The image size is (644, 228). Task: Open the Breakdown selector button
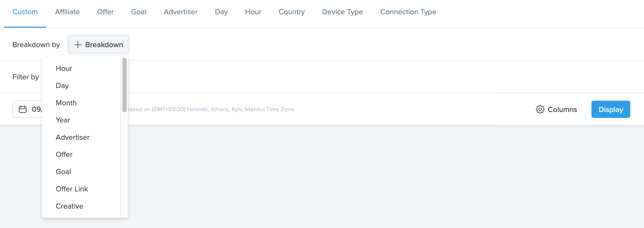98,44
